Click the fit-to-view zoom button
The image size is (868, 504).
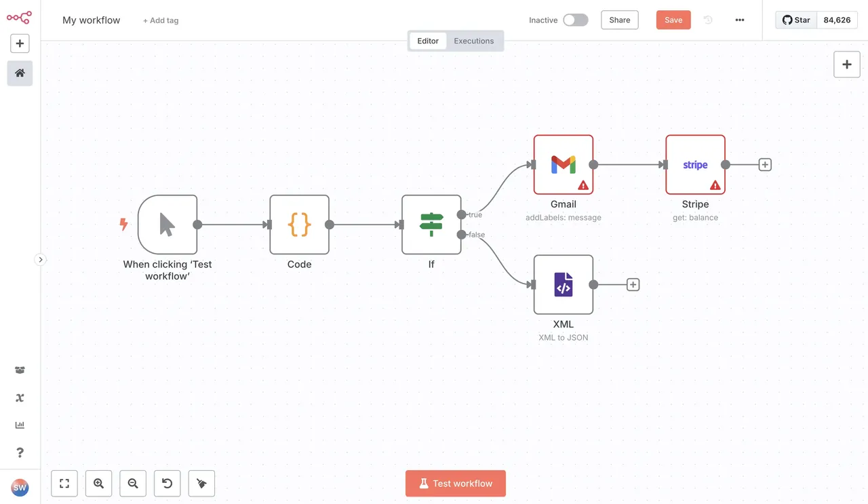tap(64, 484)
